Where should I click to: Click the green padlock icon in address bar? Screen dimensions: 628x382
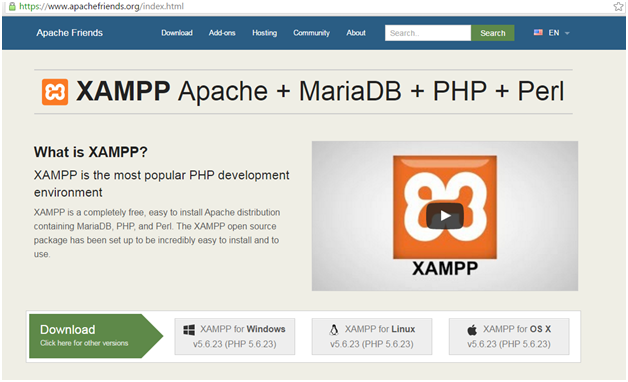pos(12,6)
